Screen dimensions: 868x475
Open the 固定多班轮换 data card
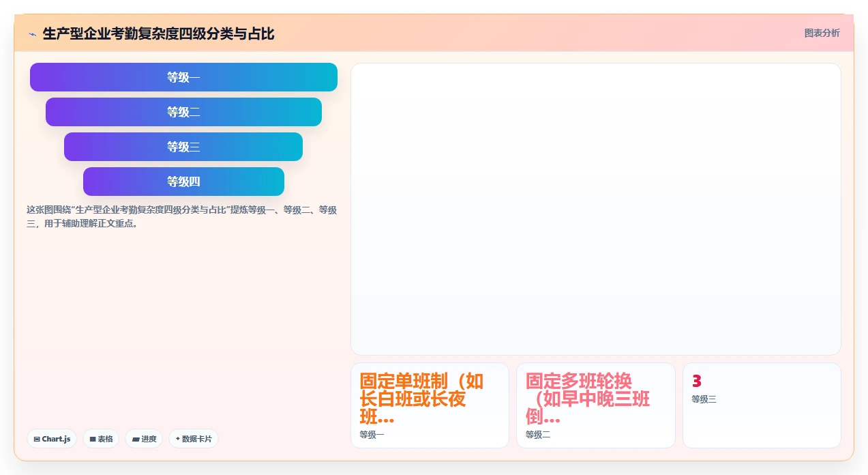pos(596,405)
